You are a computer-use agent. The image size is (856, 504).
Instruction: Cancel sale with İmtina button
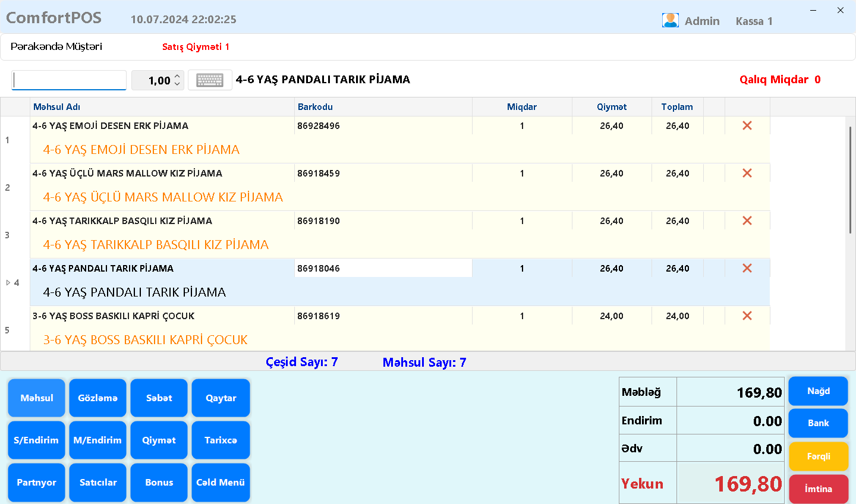tap(819, 489)
